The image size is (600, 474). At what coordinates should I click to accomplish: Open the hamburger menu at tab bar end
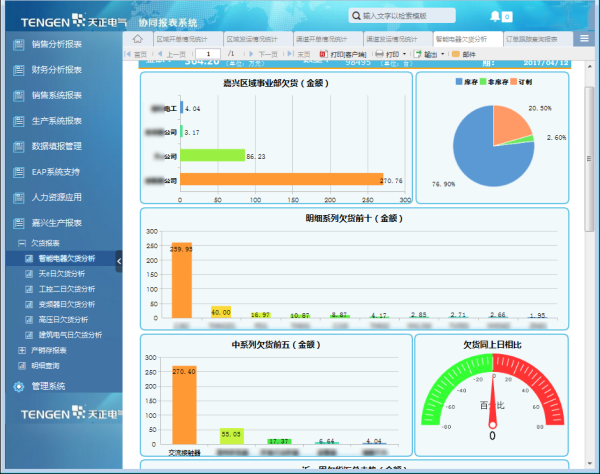click(x=584, y=38)
